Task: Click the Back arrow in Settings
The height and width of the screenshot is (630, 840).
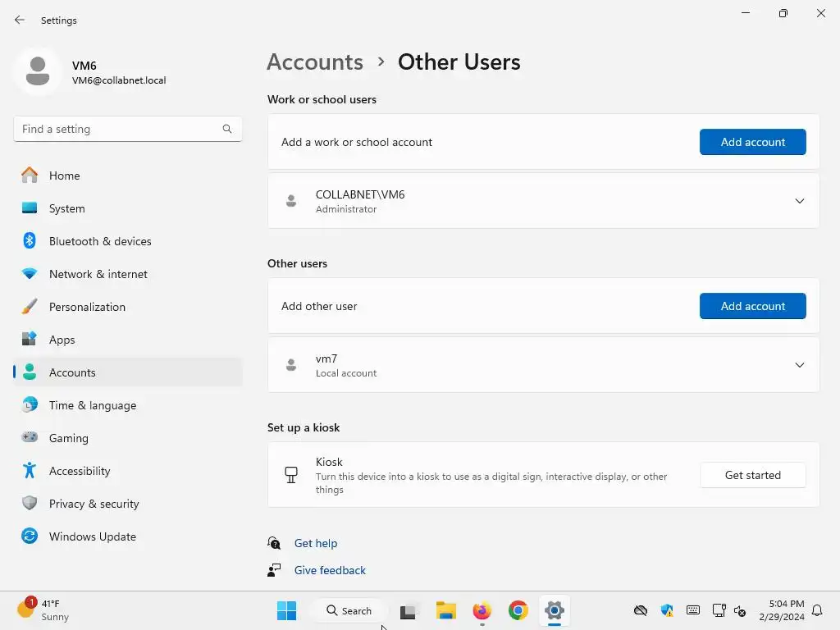Action: [x=20, y=20]
